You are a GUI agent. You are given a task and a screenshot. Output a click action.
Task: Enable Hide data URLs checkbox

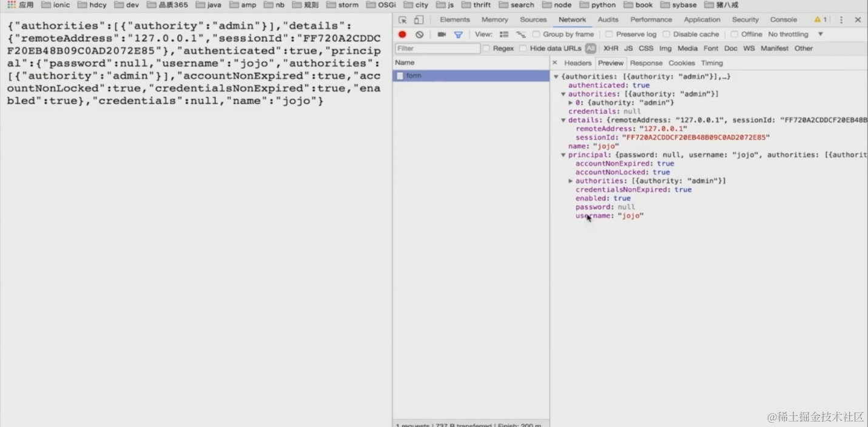pyautogui.click(x=523, y=49)
